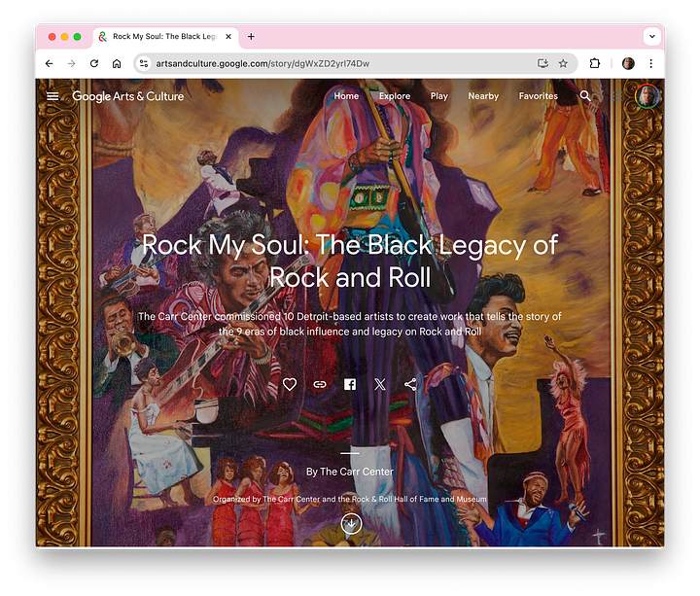Click the By The Carr Center credit
700x596 pixels.
(x=350, y=472)
